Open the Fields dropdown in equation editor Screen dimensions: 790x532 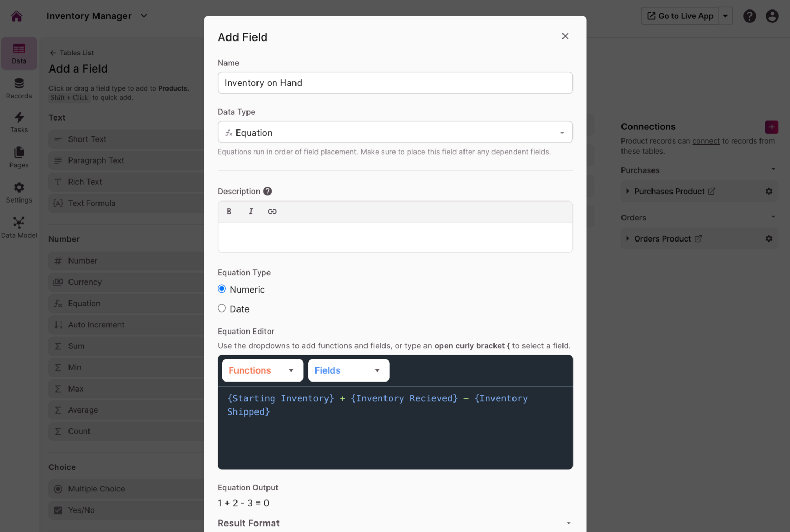[x=348, y=370]
